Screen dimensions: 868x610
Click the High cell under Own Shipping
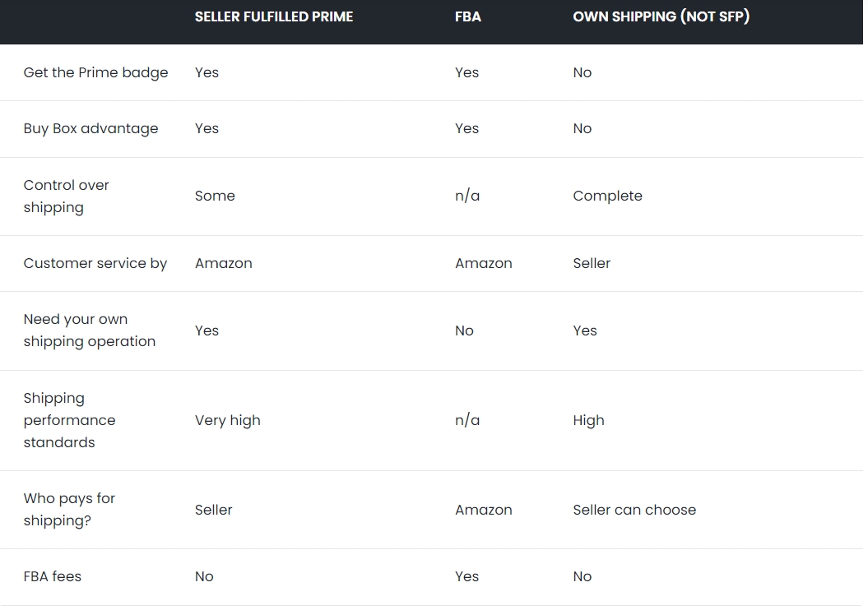pos(588,420)
